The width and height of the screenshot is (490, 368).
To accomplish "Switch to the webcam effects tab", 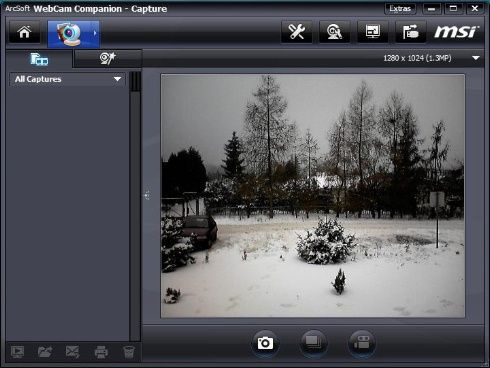I will coord(107,58).
